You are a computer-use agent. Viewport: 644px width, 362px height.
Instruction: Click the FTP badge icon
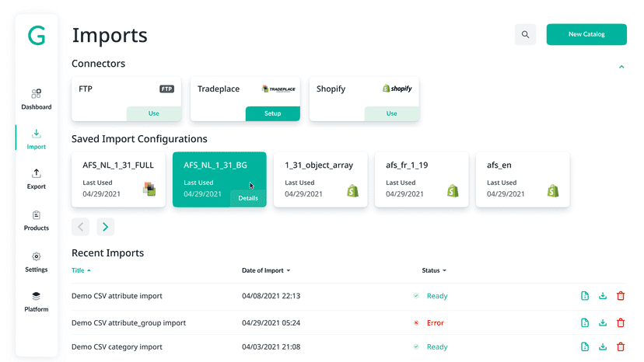coord(166,89)
